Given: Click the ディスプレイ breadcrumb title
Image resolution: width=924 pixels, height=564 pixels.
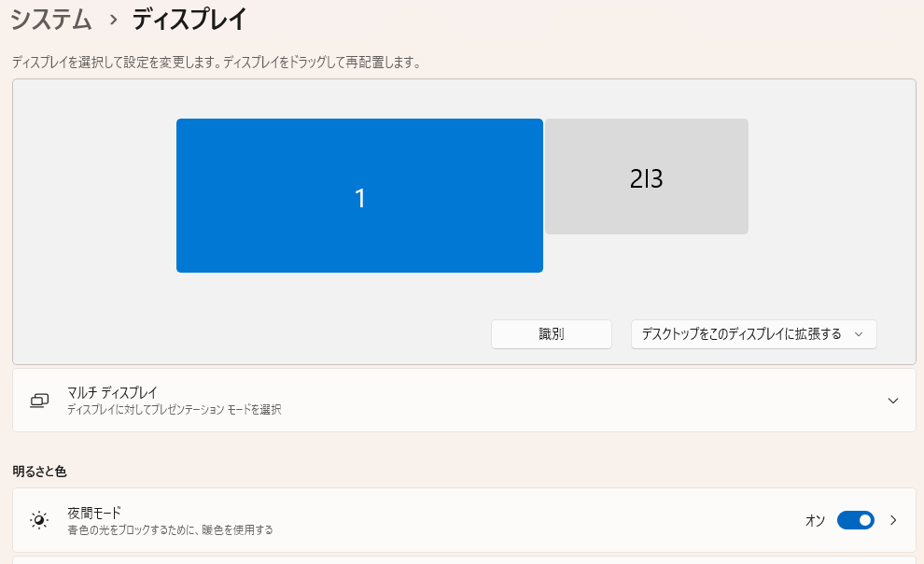Looking at the screenshot, I should coord(189,19).
